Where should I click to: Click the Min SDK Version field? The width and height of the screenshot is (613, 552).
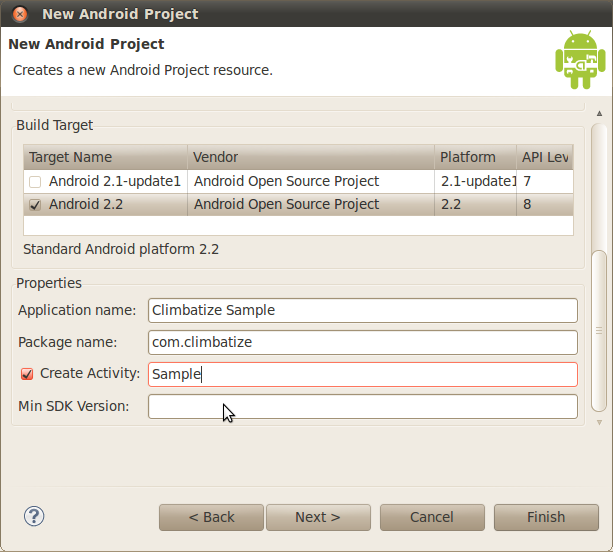363,407
